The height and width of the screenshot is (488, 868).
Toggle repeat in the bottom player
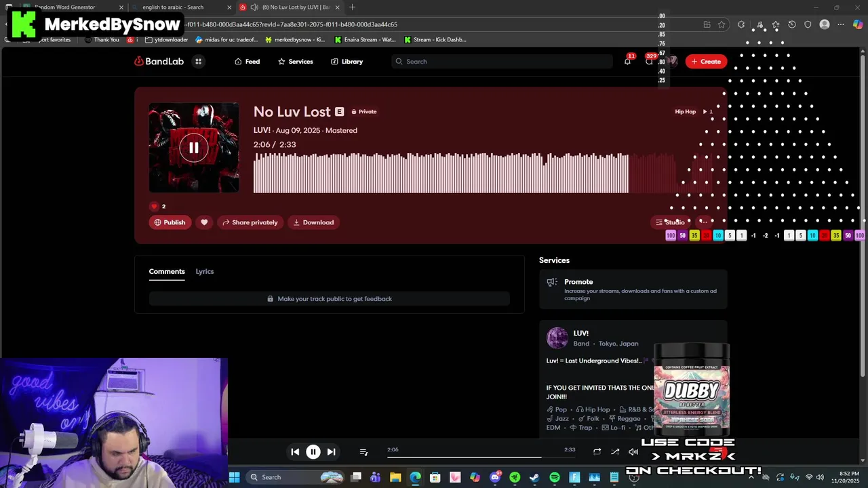(x=597, y=451)
